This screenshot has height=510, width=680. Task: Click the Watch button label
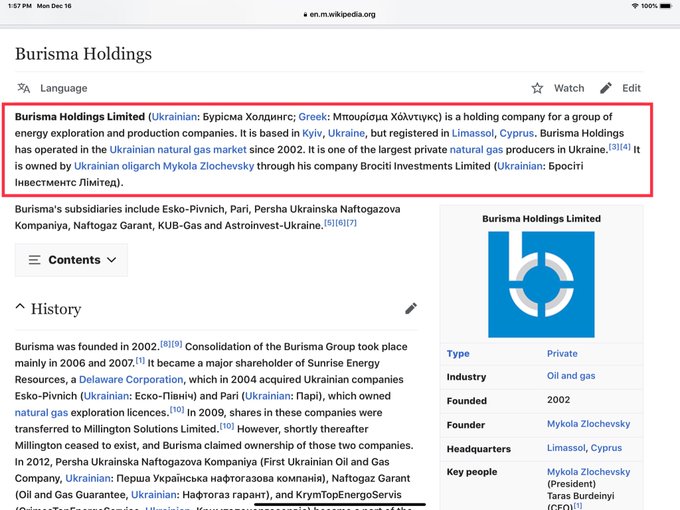tap(569, 88)
